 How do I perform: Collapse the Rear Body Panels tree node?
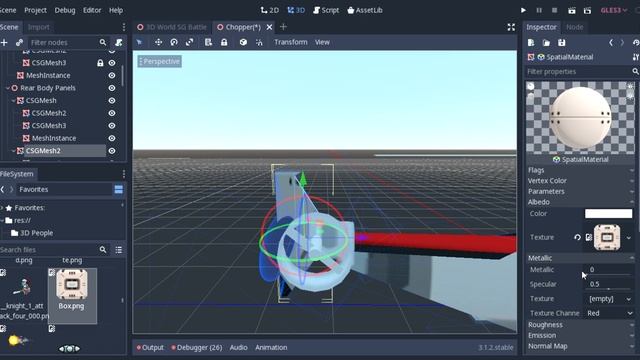pos(8,88)
